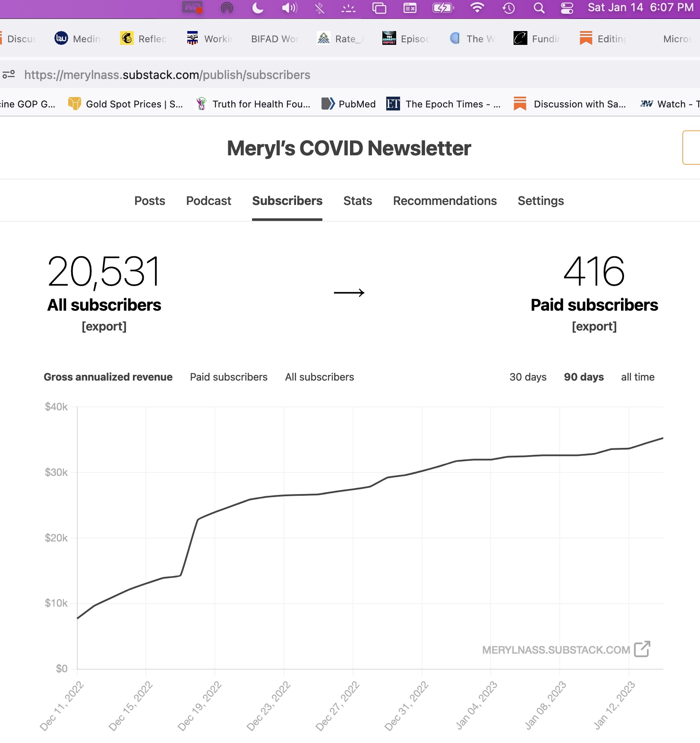
Task: Click the Time Machine clock icon
Action: (509, 8)
